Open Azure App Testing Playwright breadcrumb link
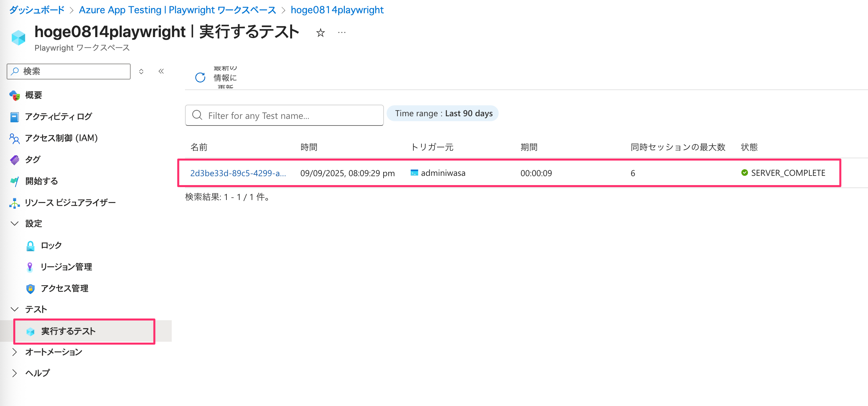 tap(177, 10)
